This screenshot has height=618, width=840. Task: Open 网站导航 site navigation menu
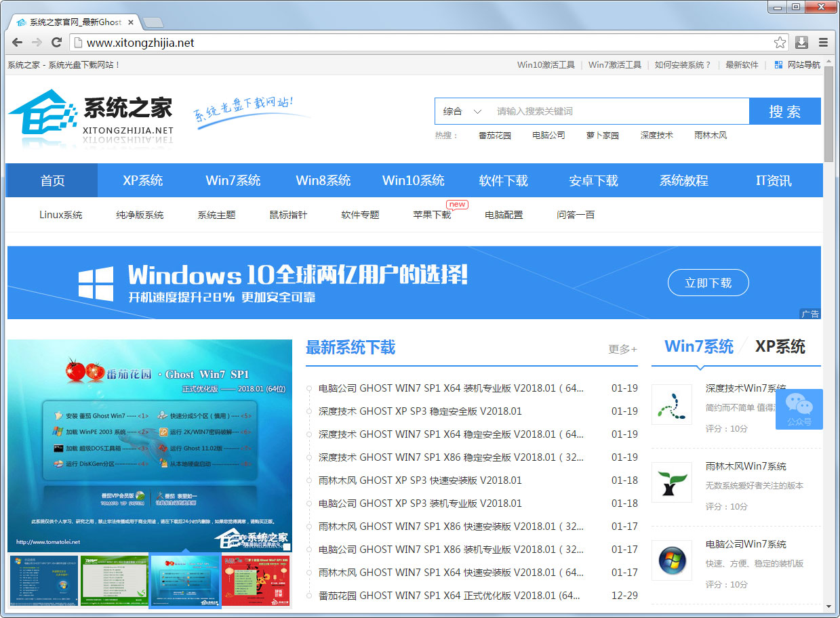797,65
